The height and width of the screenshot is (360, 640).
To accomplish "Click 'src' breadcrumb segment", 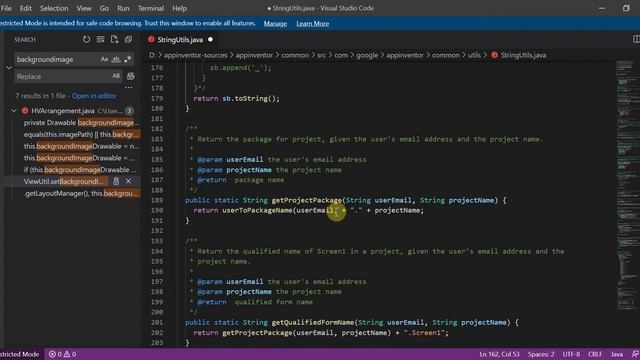I will point(322,55).
